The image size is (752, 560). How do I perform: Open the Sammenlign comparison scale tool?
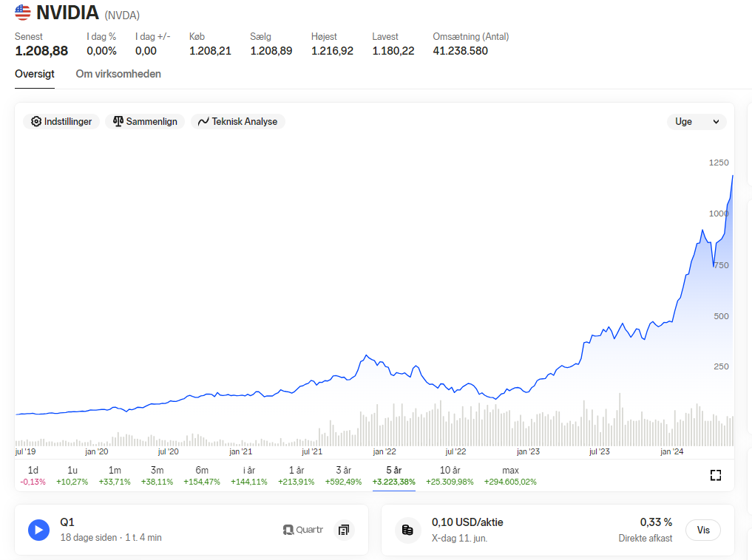pyautogui.click(x=145, y=122)
